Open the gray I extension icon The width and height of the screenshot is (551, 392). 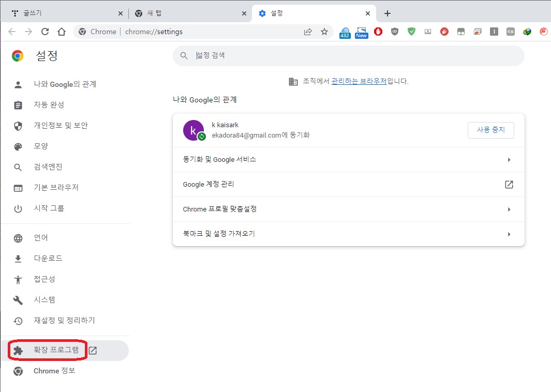click(494, 32)
